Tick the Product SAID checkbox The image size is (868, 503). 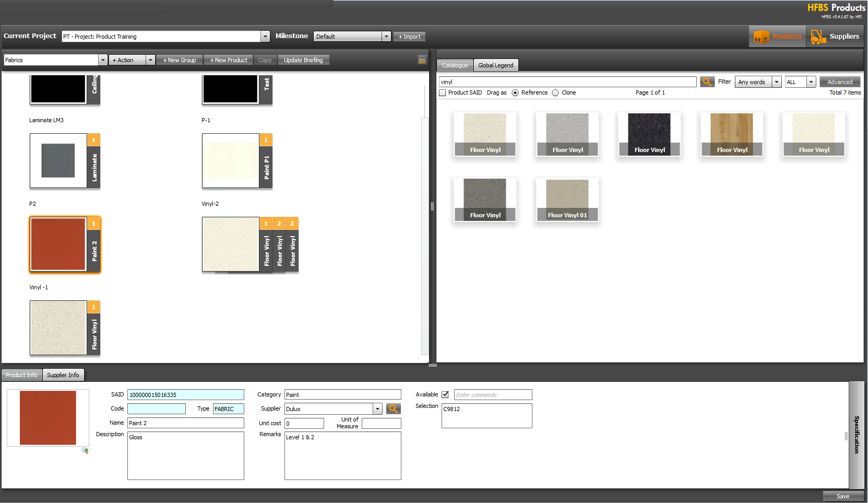pos(443,92)
